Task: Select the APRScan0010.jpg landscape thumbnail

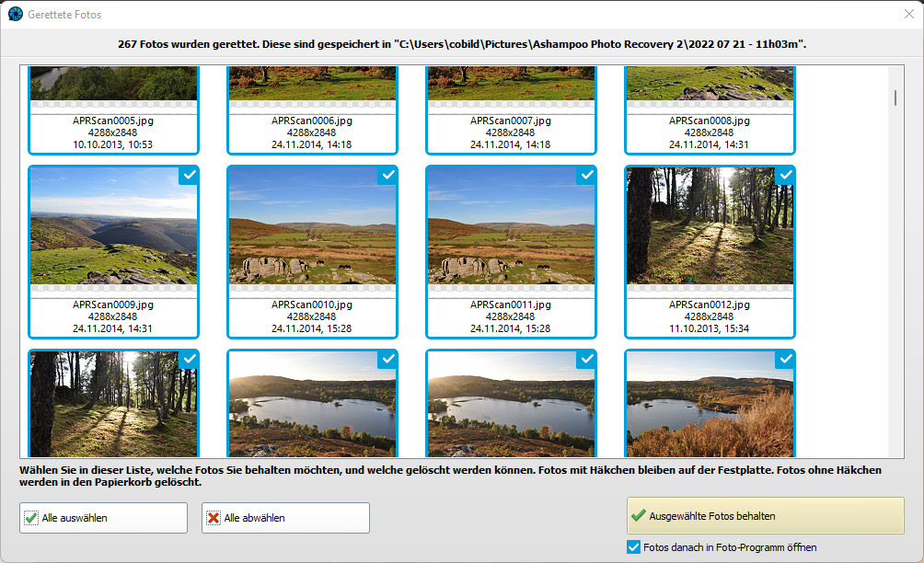Action: 312,225
